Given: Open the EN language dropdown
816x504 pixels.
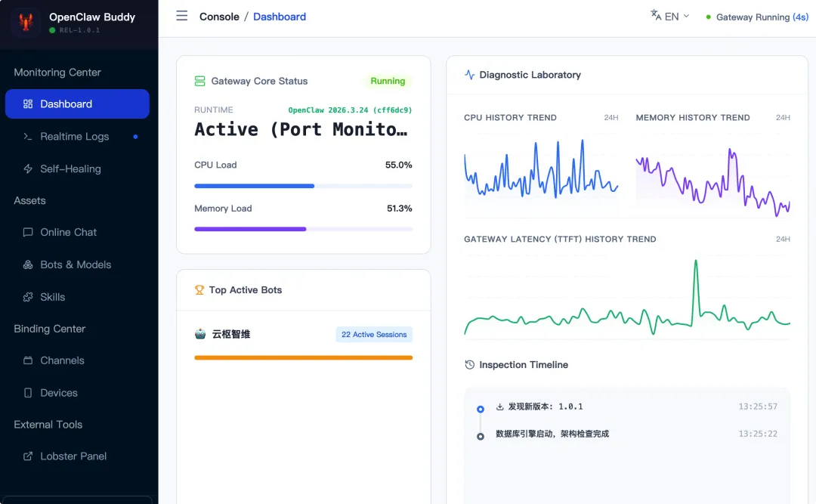Looking at the screenshot, I should point(670,16).
